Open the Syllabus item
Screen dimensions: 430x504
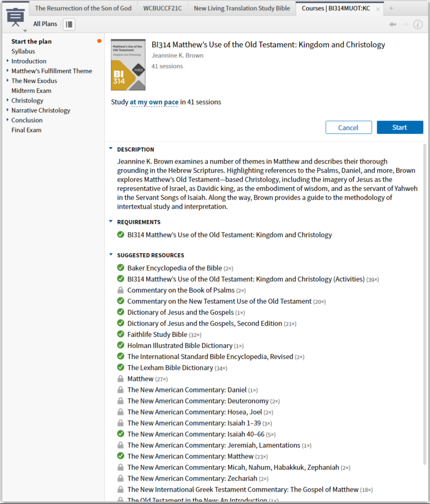pyautogui.click(x=23, y=51)
